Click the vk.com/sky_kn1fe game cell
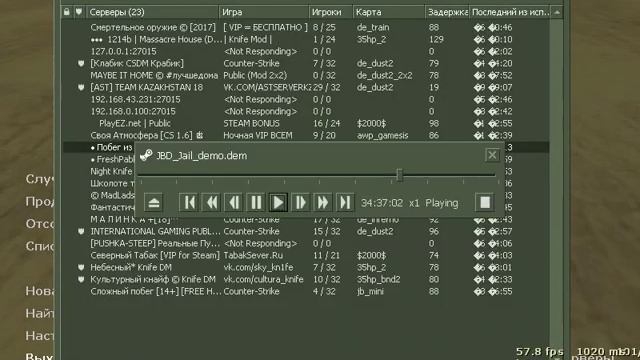This screenshot has height=360, width=640. coord(258,267)
